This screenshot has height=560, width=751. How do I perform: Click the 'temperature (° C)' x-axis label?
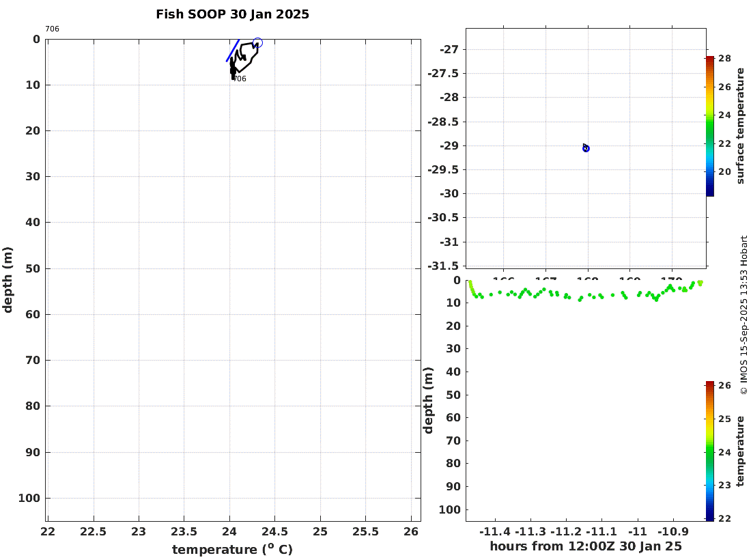[x=232, y=549]
